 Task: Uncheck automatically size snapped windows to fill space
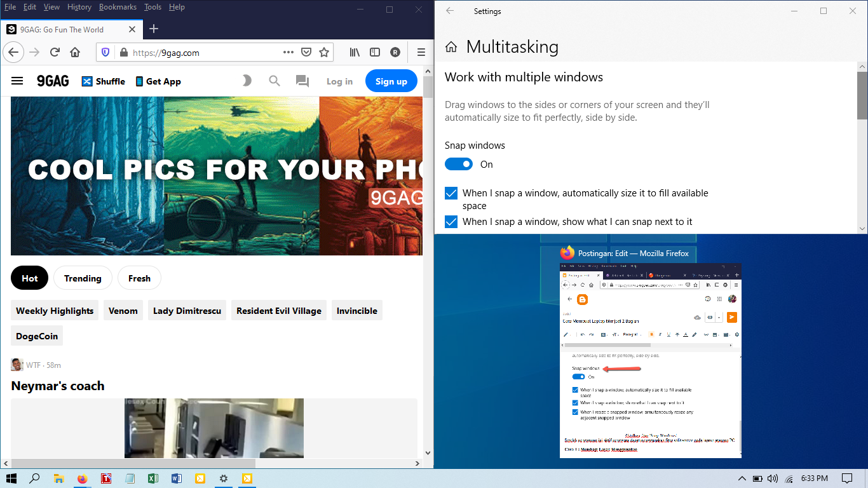tap(451, 193)
